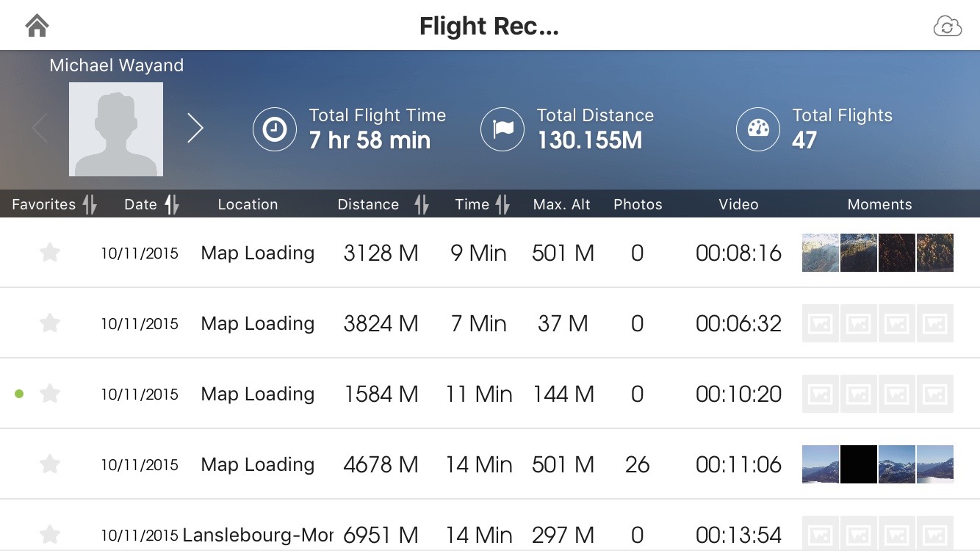Sort flight records by Date
980x551 pixels.
(151, 205)
